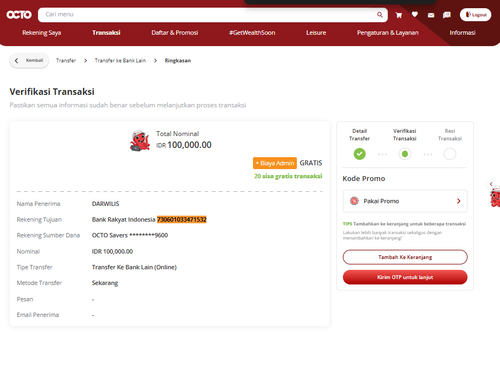This screenshot has height=375, width=500.
Task: Open the chat messages icon
Action: [x=447, y=15]
